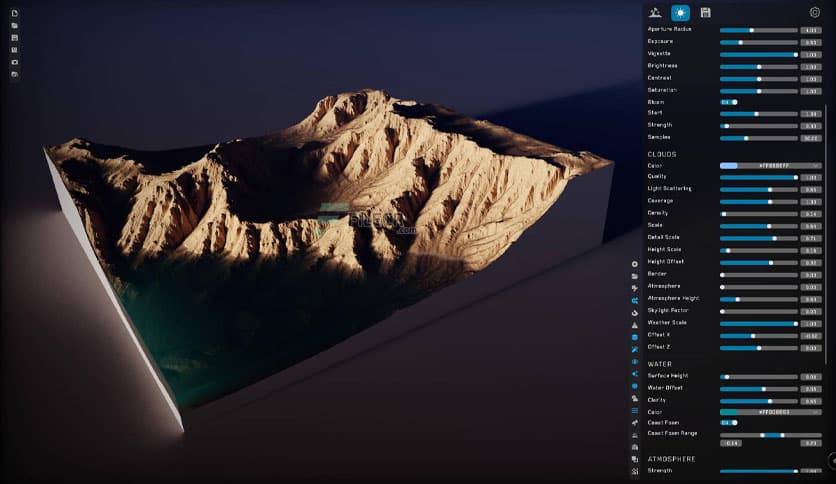The width and height of the screenshot is (836, 484).
Task: Click the Coast Foam Range minimum field
Action: pos(733,443)
